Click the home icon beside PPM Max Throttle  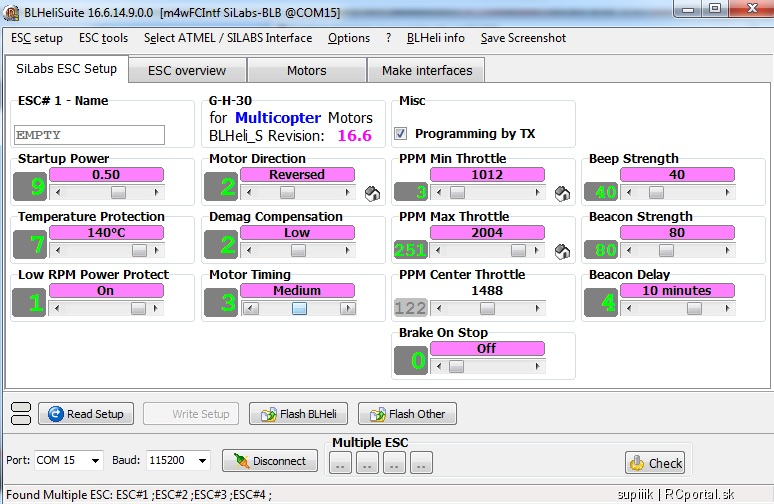tap(562, 251)
